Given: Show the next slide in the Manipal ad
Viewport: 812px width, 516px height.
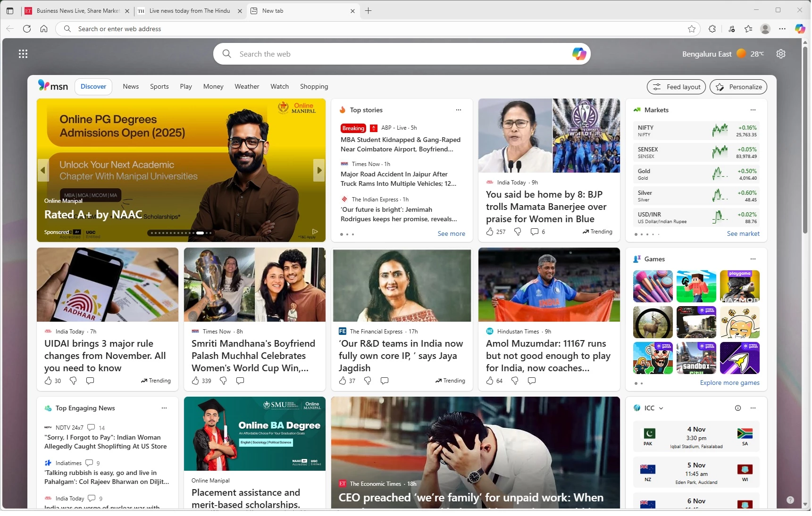Looking at the screenshot, I should click(x=319, y=170).
